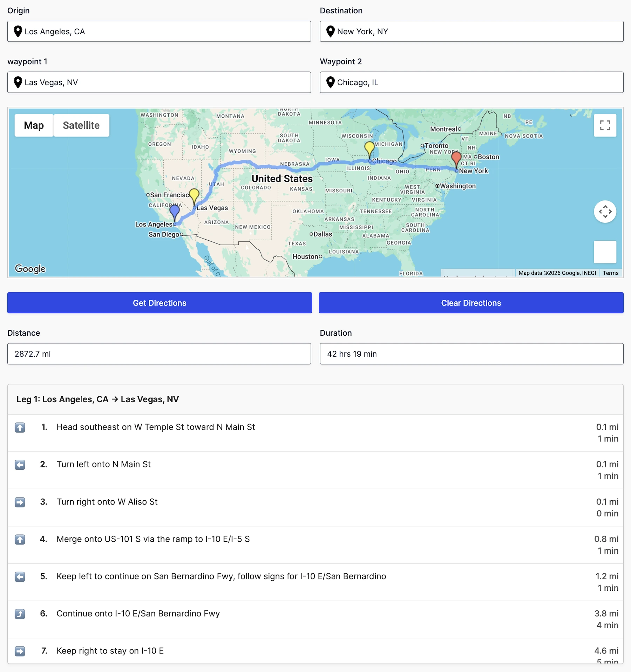Open the map camera pan controls
Screen dimensions: 631x672
click(x=605, y=212)
